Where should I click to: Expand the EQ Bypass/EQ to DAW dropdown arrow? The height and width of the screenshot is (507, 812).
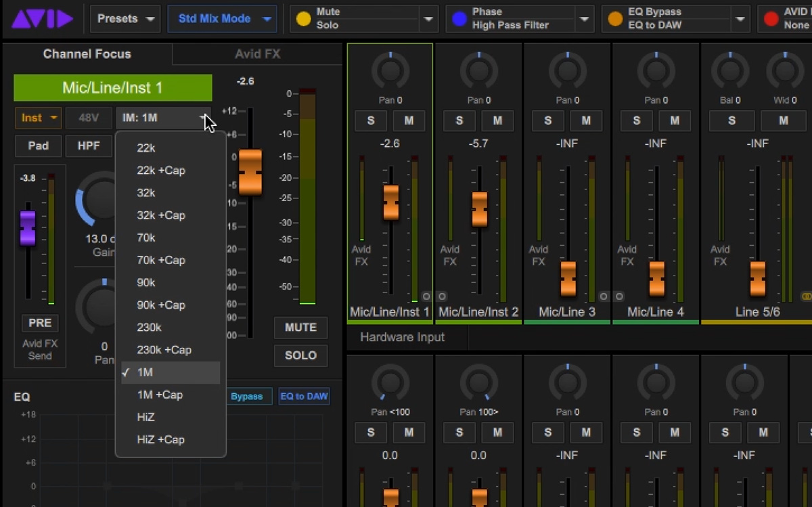(x=740, y=19)
